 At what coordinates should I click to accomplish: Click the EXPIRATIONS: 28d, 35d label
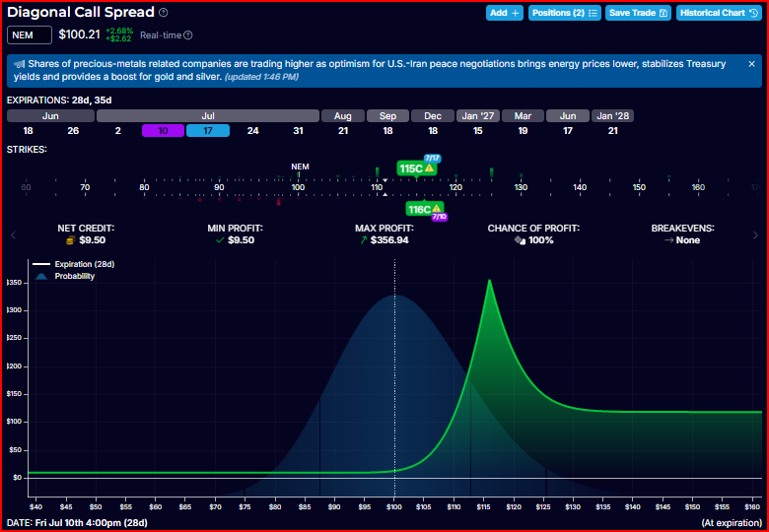point(59,100)
